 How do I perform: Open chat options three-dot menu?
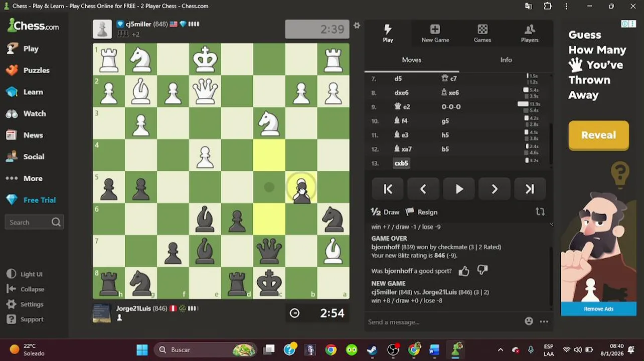(544, 322)
